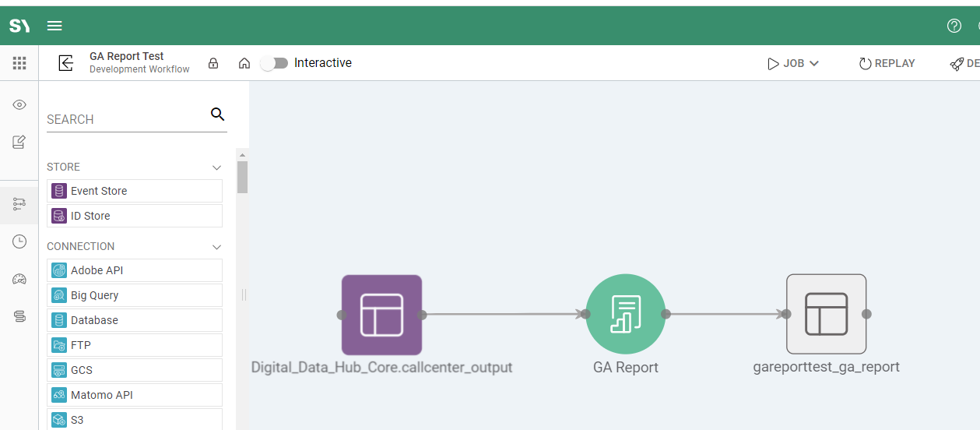Click the panel resize handle grip
The height and width of the screenshot is (430, 980).
click(x=244, y=294)
